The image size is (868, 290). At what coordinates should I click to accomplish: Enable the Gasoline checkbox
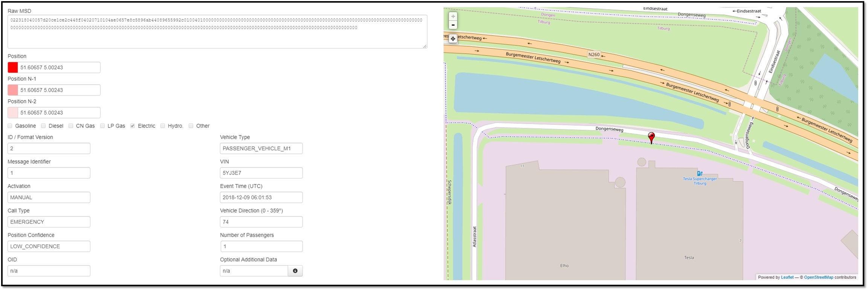(10, 126)
